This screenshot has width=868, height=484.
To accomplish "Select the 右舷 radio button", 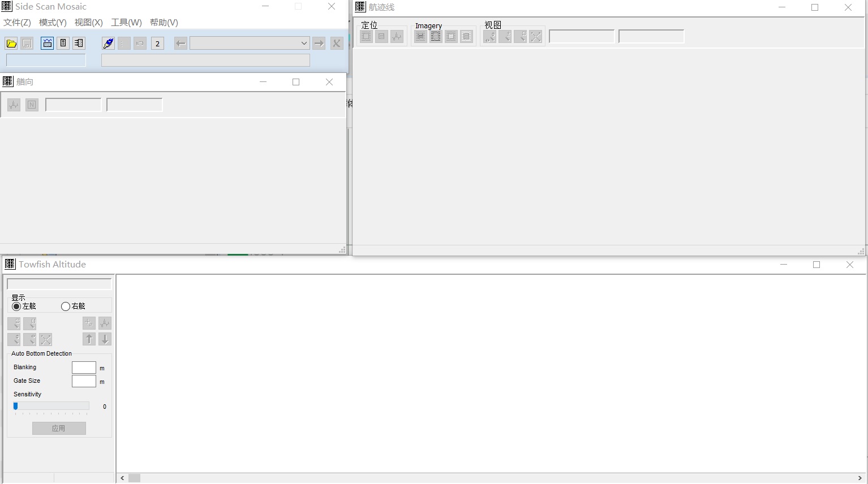I will click(x=66, y=306).
